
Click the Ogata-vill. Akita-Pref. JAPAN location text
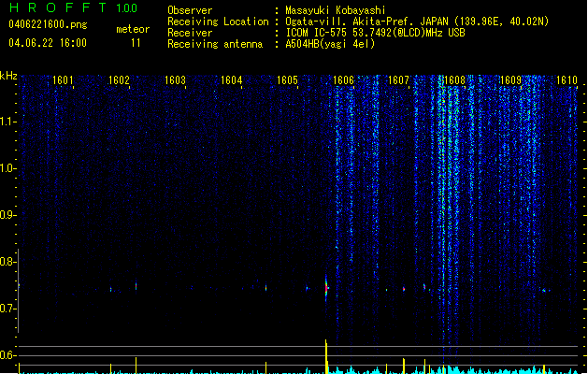pos(417,22)
